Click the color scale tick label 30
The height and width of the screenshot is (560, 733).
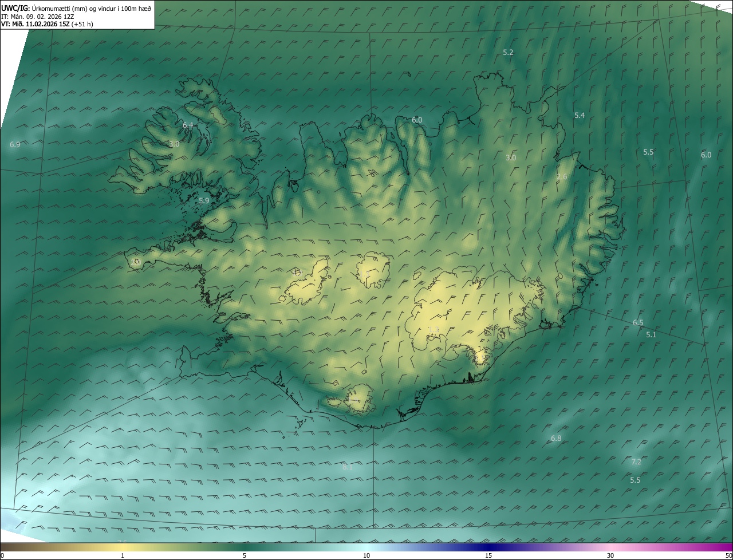(610, 555)
